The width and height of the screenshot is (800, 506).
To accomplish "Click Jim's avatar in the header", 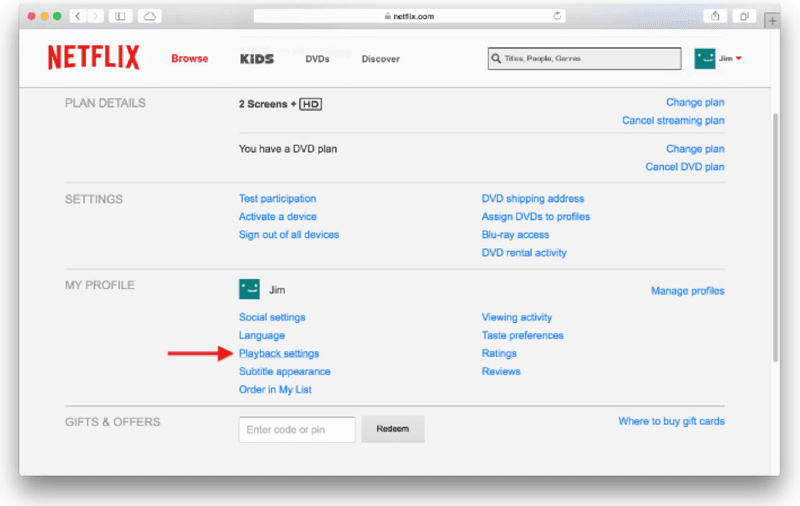I will (x=705, y=59).
